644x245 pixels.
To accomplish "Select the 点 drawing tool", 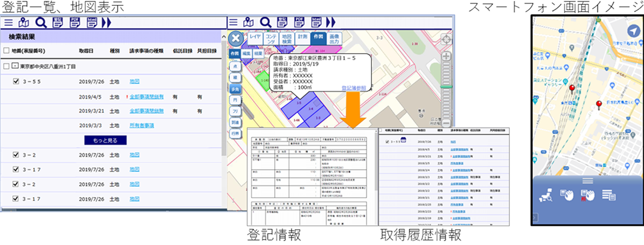I will [x=235, y=67].
